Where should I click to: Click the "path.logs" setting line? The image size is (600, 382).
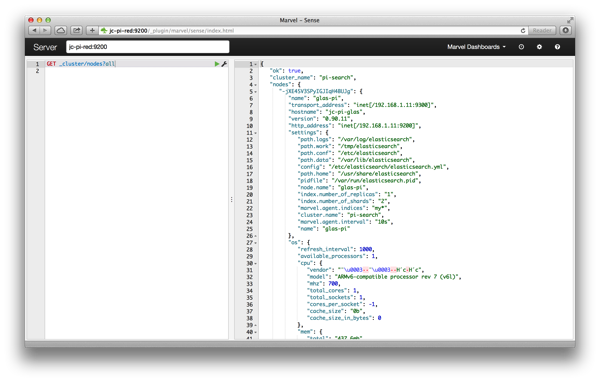pyautogui.click(x=356, y=140)
